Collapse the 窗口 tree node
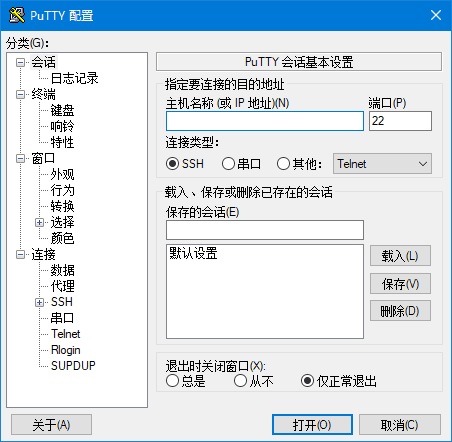Screen dimensions: 452x442 point(20,158)
